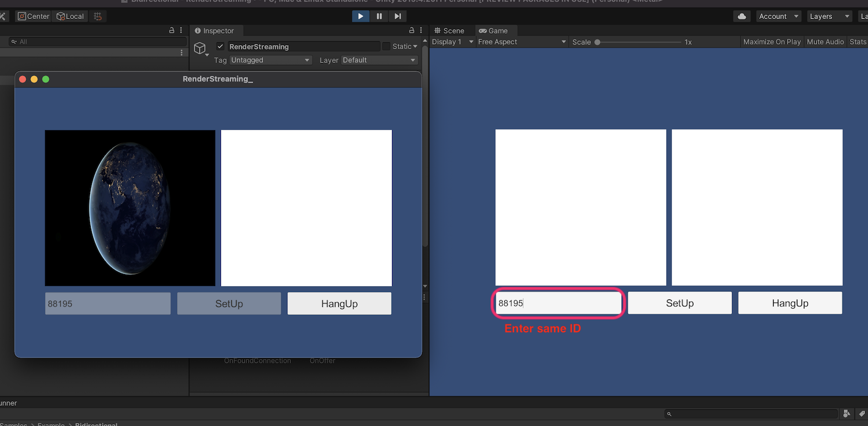
Task: Click the Play button in the toolbar
Action: (x=360, y=16)
